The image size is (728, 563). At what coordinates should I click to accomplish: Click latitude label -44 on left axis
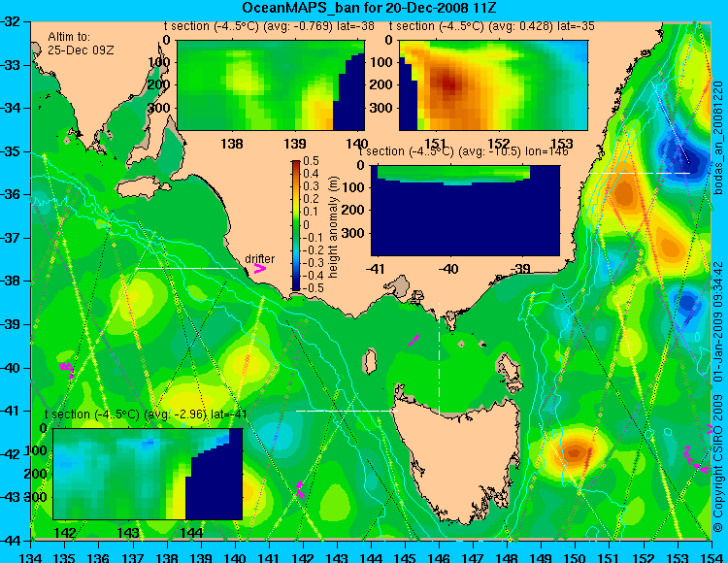coord(12,541)
